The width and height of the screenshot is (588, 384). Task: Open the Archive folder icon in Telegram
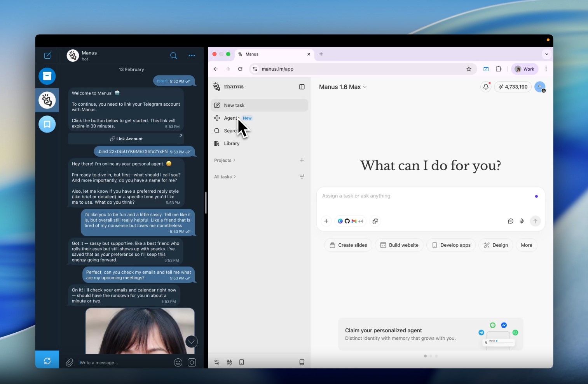click(47, 76)
